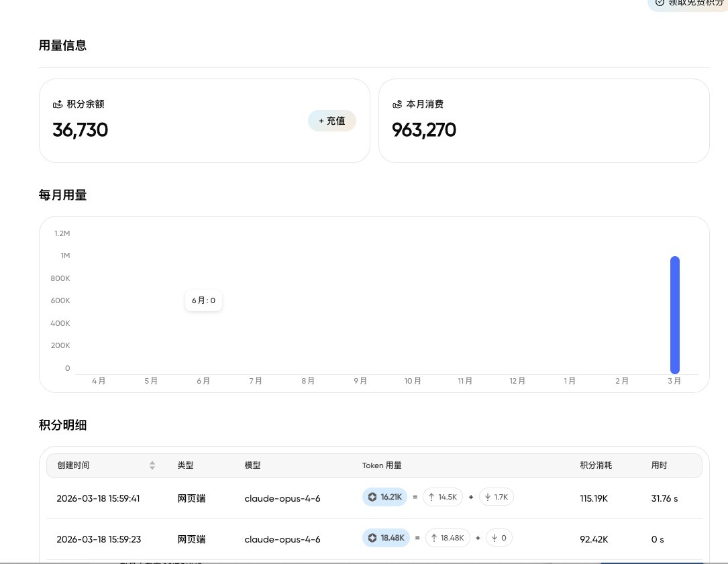
Task: Click the blue 3月 usage bar
Action: click(x=674, y=315)
